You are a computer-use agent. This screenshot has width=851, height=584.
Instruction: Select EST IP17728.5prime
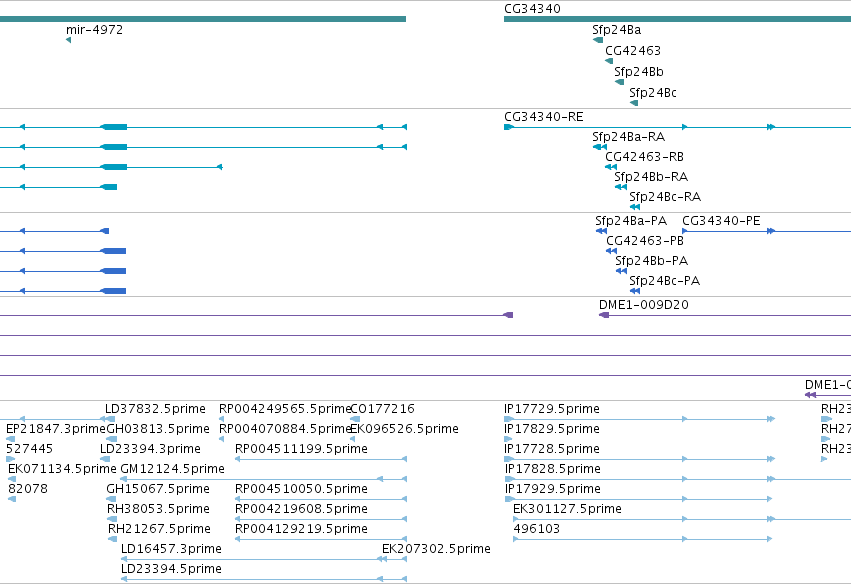pos(552,449)
